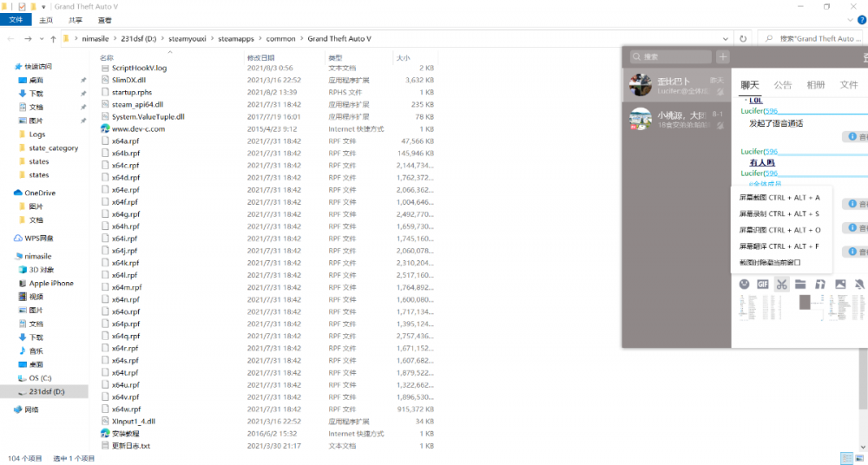The image size is (868, 465).
Task: Click the 有人吗 link in chat
Action: [x=762, y=162]
